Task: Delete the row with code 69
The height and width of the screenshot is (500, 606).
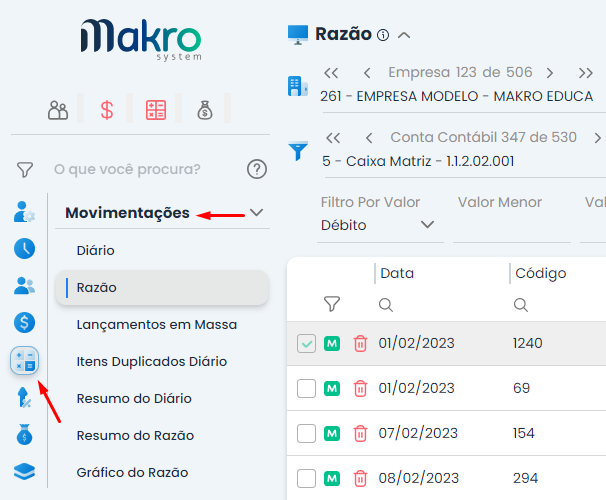Action: (360, 388)
